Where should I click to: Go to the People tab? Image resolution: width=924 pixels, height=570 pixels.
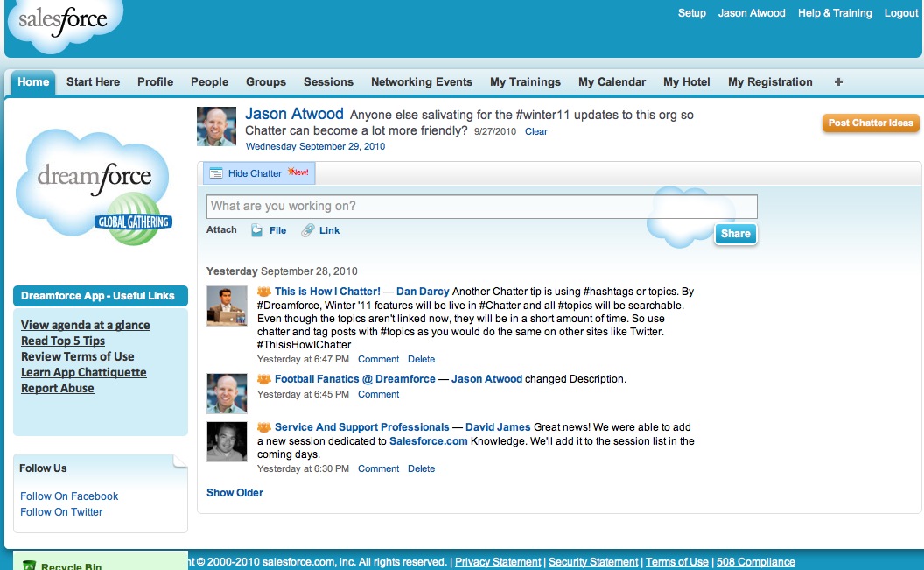coord(210,82)
